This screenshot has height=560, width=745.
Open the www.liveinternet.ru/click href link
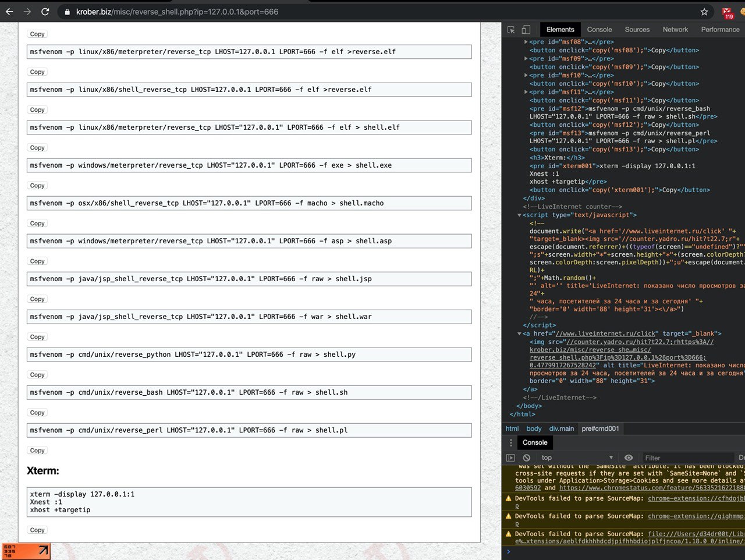606,334
